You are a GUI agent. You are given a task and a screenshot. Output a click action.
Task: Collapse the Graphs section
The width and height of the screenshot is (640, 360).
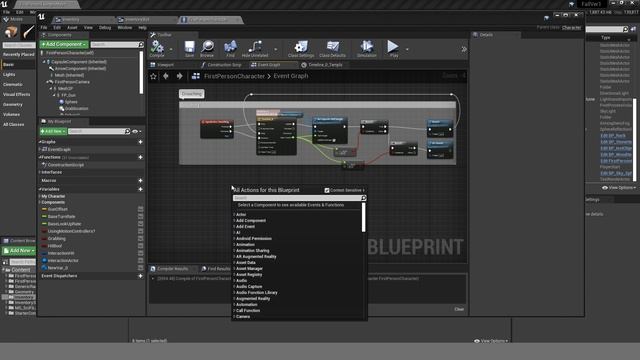[x=40, y=142]
